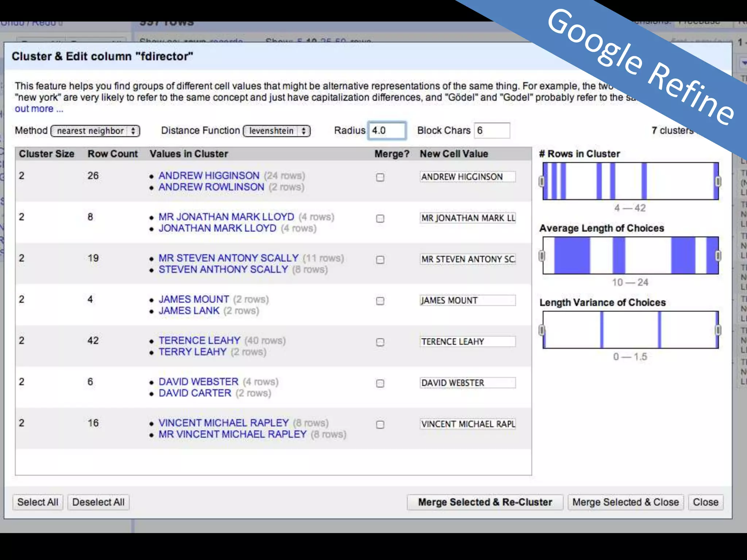Grab right handle of Average Length slider

click(x=718, y=256)
